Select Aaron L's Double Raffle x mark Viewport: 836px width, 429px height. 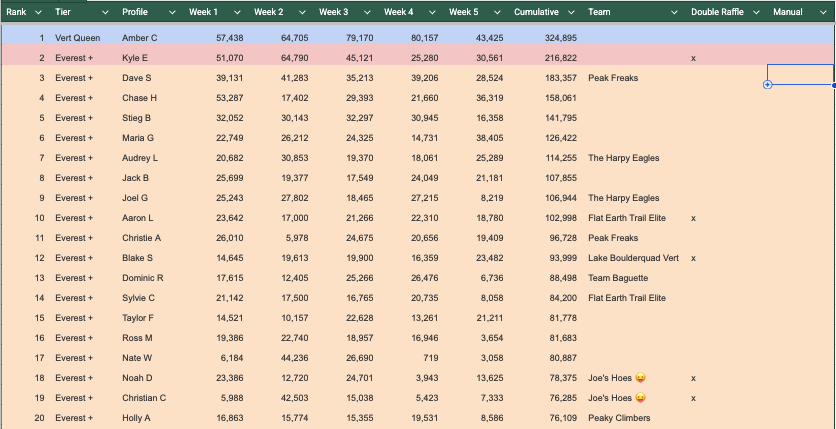[x=693, y=218]
